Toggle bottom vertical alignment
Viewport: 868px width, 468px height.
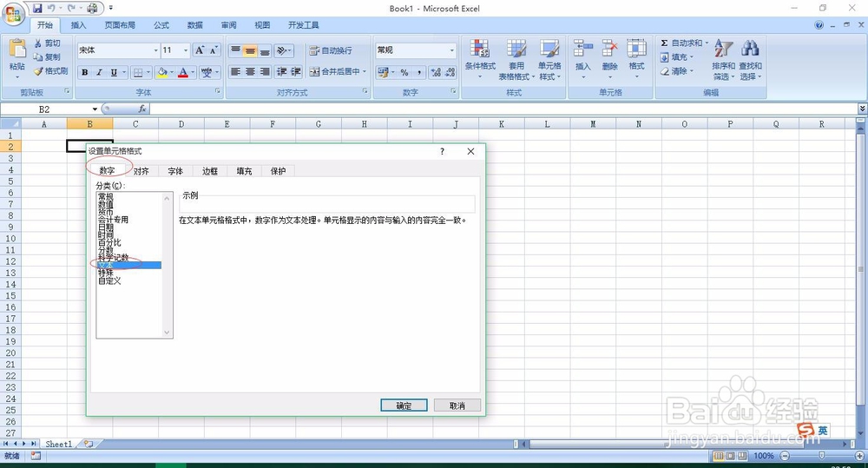coord(265,50)
